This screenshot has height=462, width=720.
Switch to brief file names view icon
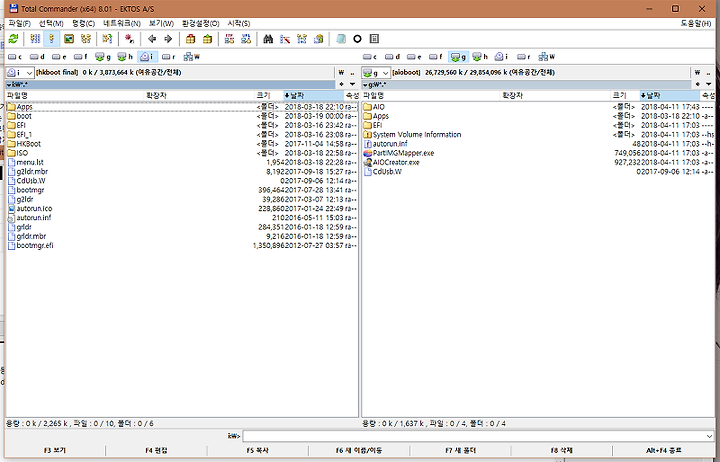coord(35,39)
